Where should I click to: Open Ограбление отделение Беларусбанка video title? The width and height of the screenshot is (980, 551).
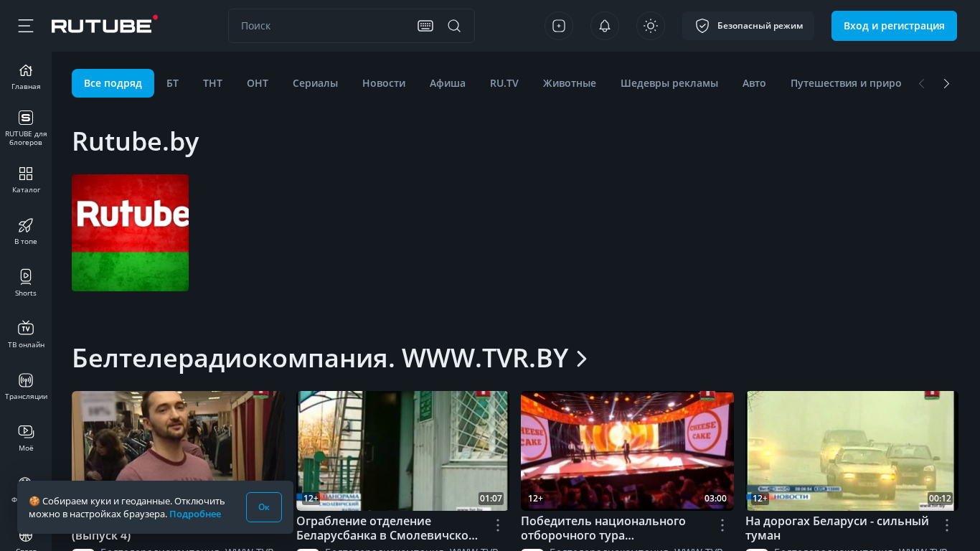(387, 528)
